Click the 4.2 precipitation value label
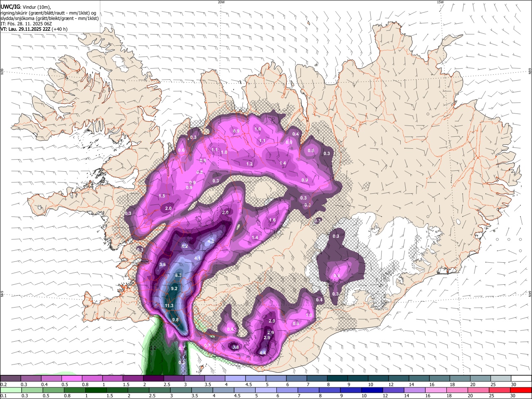Image resolution: width=532 pixels, height=399 pixels. pyautogui.click(x=185, y=246)
